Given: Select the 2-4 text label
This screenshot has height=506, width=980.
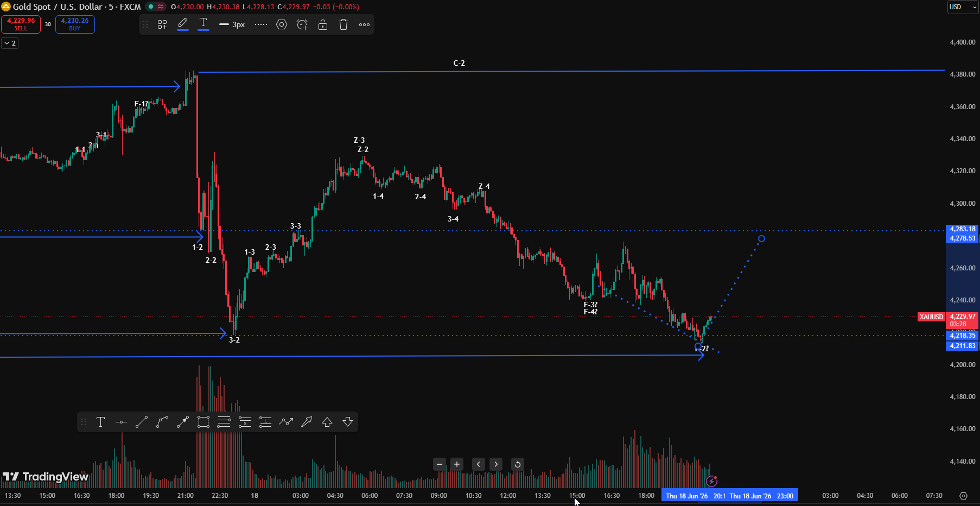Looking at the screenshot, I should [421, 197].
